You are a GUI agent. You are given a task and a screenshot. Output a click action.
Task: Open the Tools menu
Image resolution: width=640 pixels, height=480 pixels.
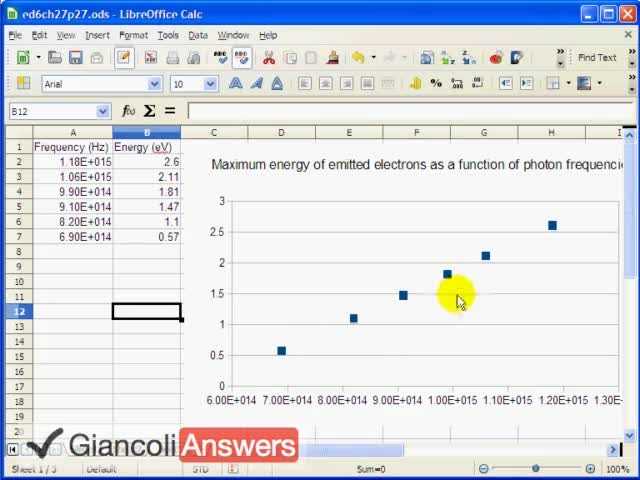(x=168, y=36)
